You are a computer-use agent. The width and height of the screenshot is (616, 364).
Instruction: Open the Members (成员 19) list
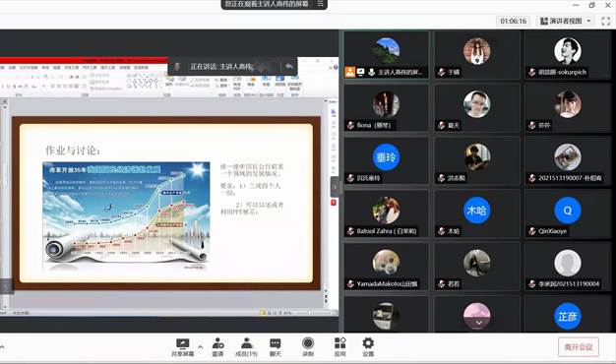point(246,347)
